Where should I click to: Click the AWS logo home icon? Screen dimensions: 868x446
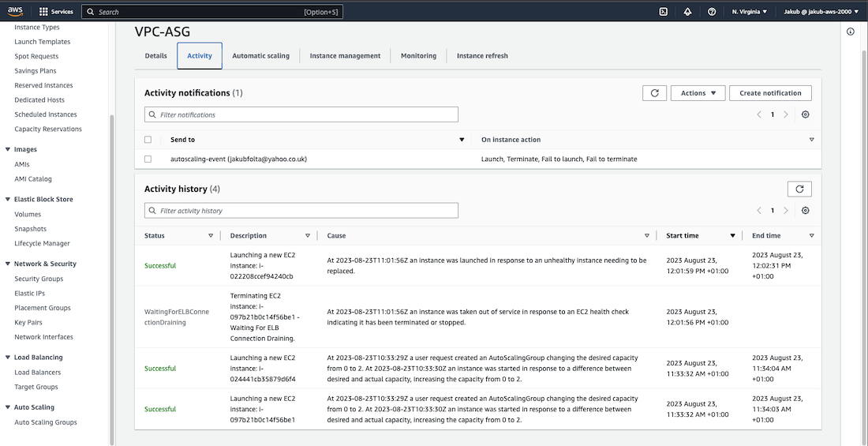coord(15,12)
